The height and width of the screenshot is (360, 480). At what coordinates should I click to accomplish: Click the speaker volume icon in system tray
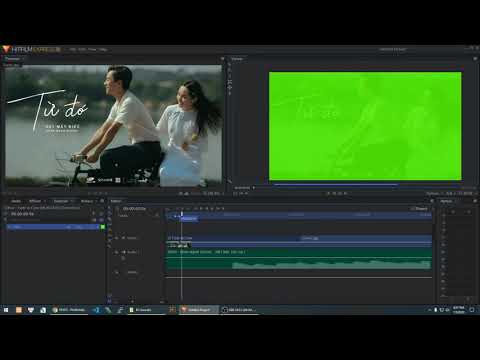pyautogui.click(x=447, y=310)
